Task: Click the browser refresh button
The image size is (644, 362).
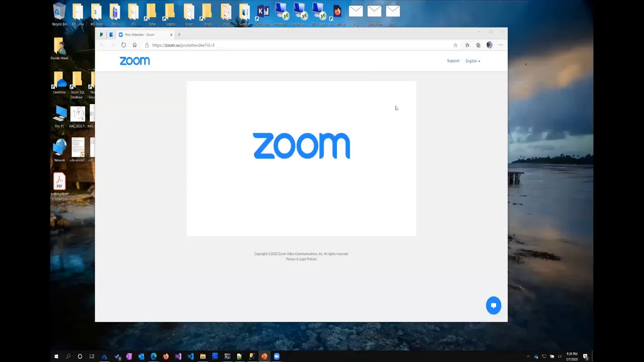Action: coord(123,45)
